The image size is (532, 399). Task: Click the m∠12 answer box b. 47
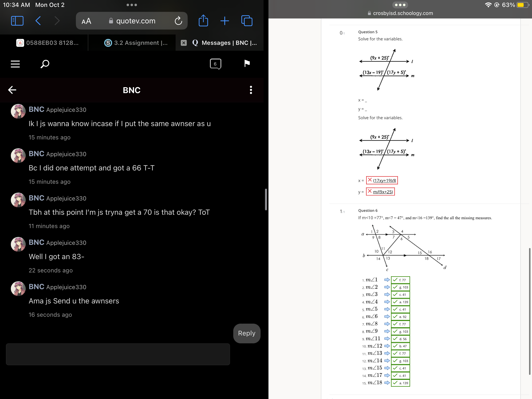point(400,346)
